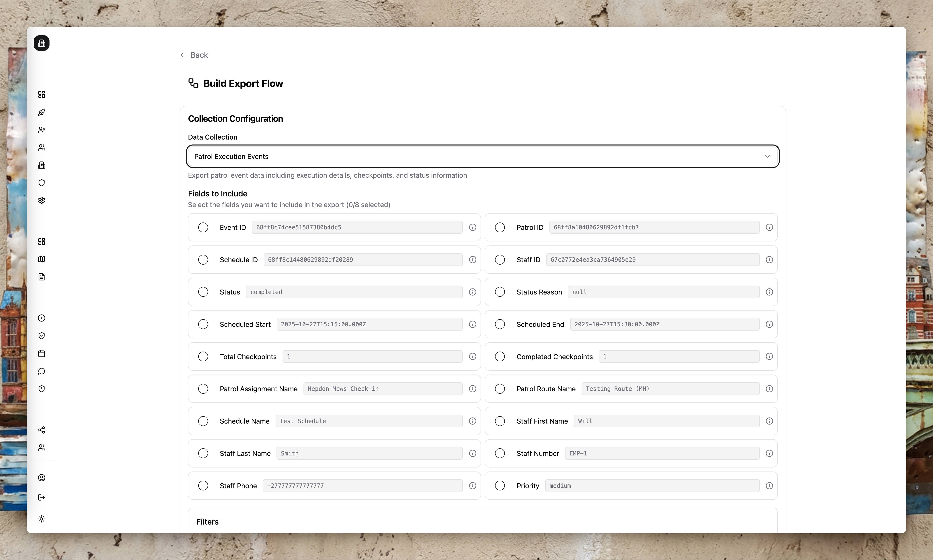Screen dimensions: 933x560
Task: Enable the Status Reason field
Action: coord(500,292)
